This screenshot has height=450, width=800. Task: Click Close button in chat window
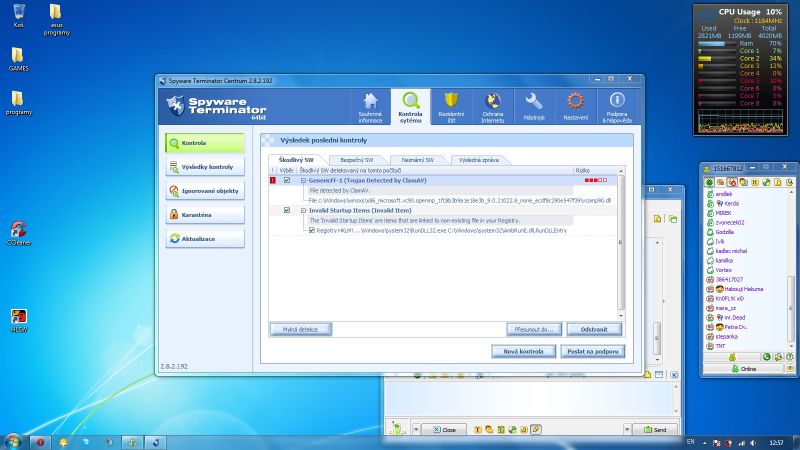[x=444, y=430]
